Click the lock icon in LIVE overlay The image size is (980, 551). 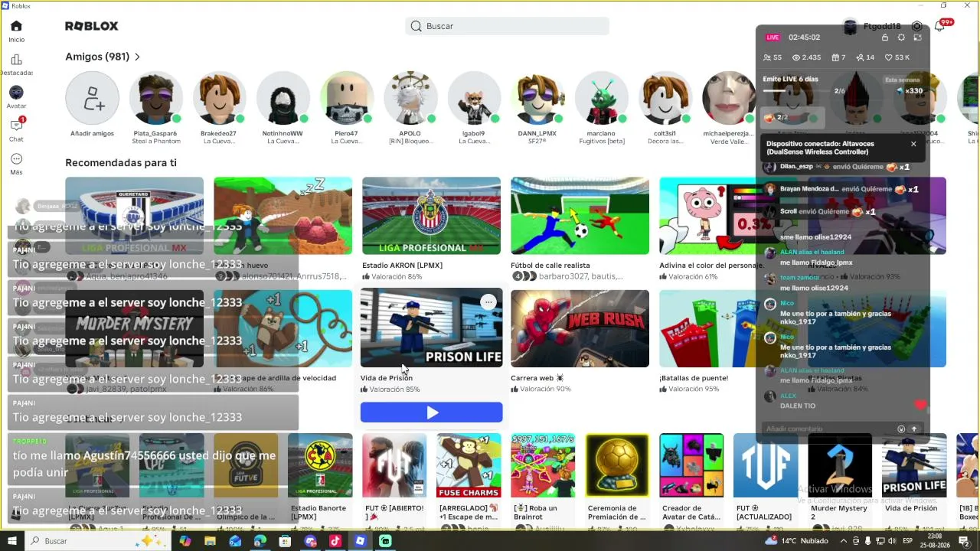[x=885, y=37]
